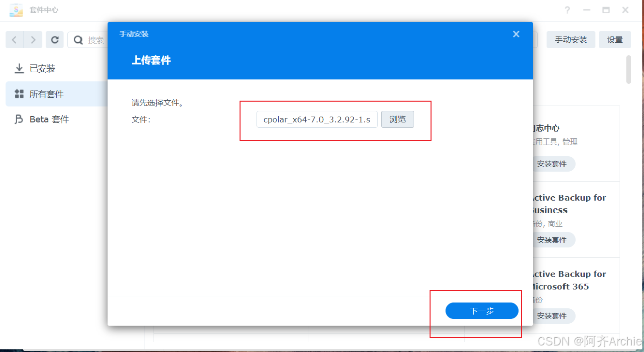Click the 手动安装 manual install button
Screen dimensions: 644x352
pyautogui.click(x=571, y=40)
